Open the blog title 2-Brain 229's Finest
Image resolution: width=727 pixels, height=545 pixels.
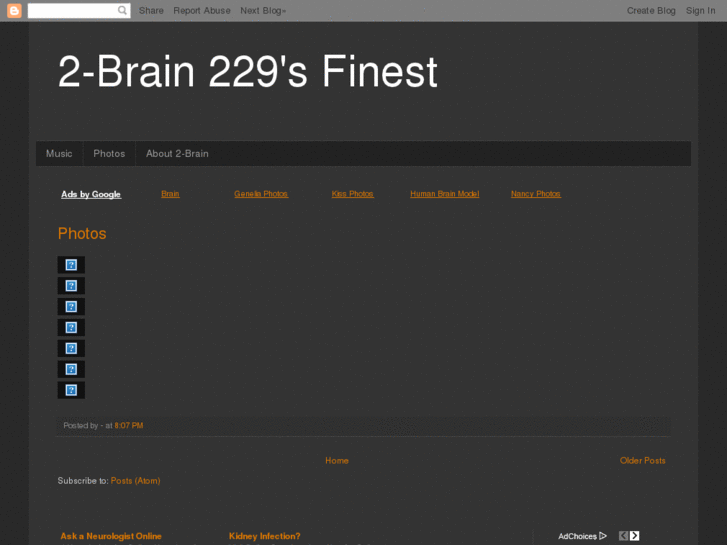pyautogui.click(x=248, y=71)
